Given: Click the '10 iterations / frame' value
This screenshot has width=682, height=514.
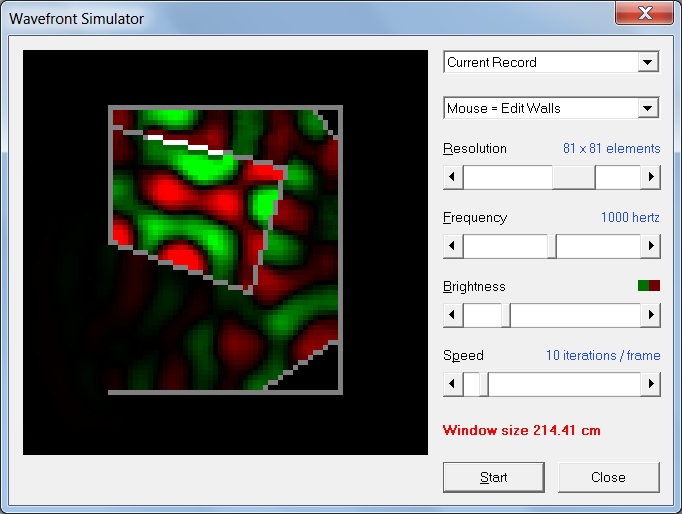Looking at the screenshot, I should click(x=603, y=355).
